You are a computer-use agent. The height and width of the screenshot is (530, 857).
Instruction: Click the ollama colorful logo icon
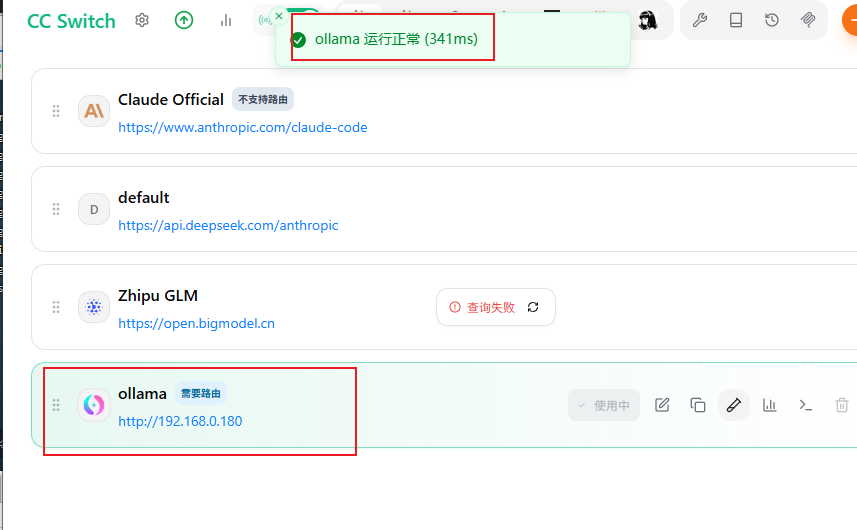click(x=94, y=405)
